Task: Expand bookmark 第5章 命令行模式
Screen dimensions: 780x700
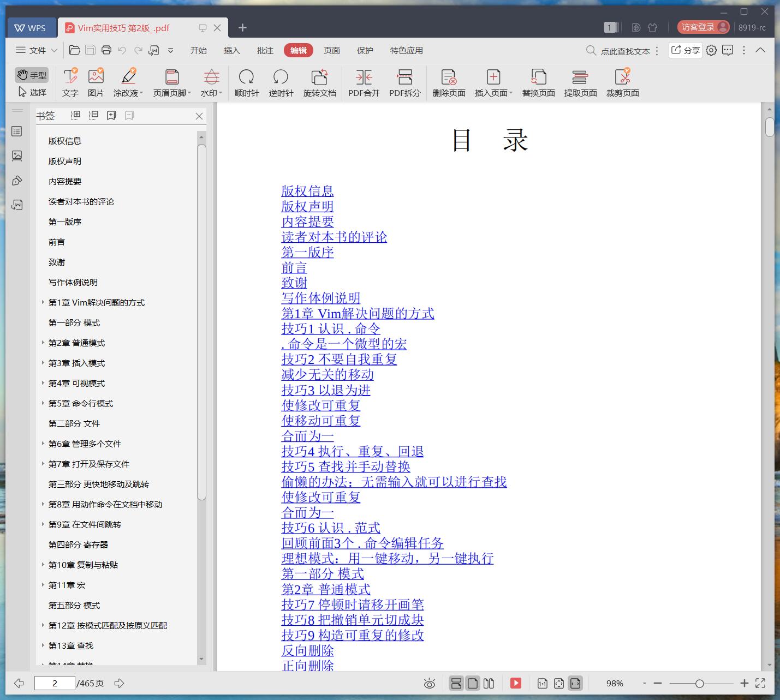Action: [43, 403]
